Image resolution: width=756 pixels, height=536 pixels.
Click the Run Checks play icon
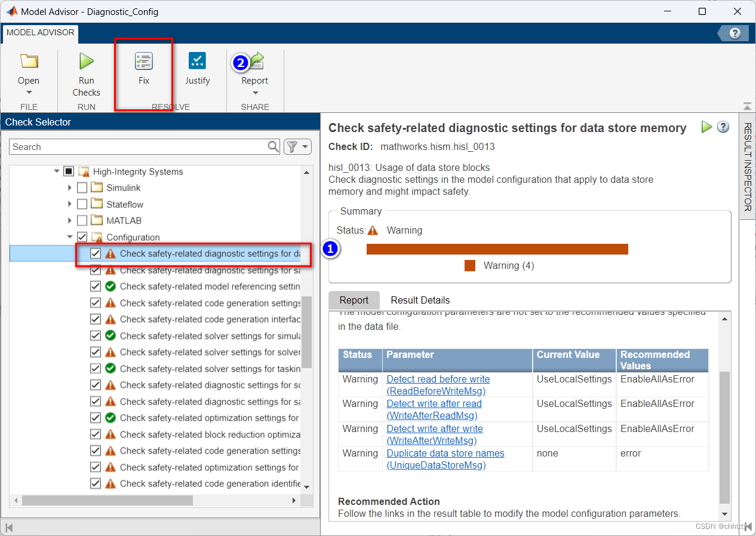point(87,61)
